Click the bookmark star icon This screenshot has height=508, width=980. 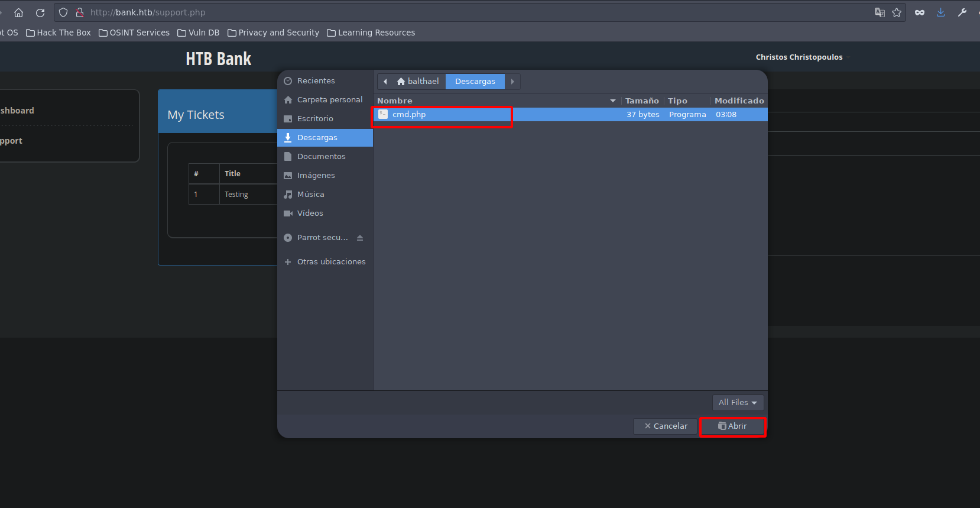tap(897, 12)
